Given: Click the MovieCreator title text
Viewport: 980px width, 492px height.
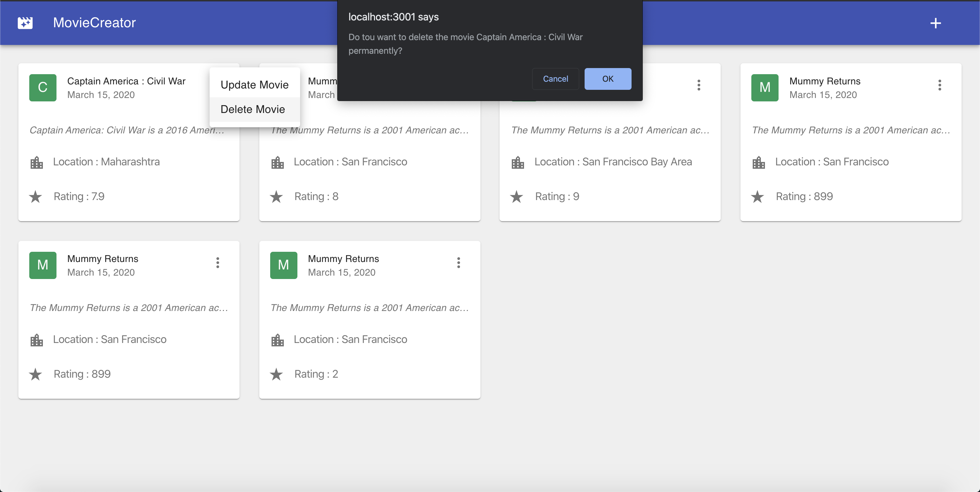Looking at the screenshot, I should click(x=94, y=23).
